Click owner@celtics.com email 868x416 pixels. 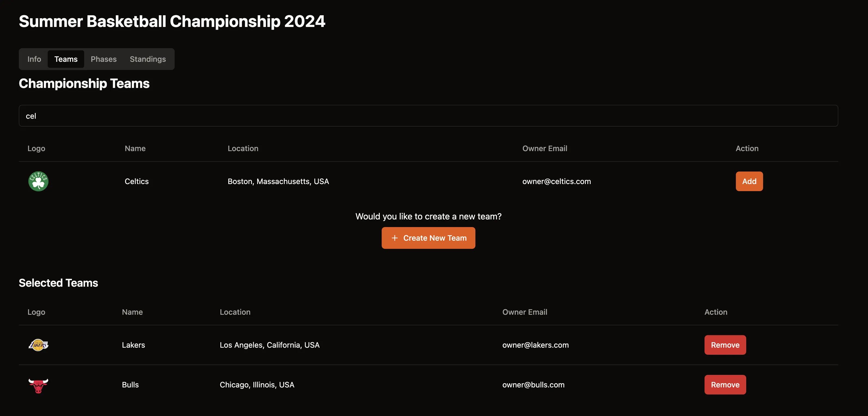tap(556, 181)
